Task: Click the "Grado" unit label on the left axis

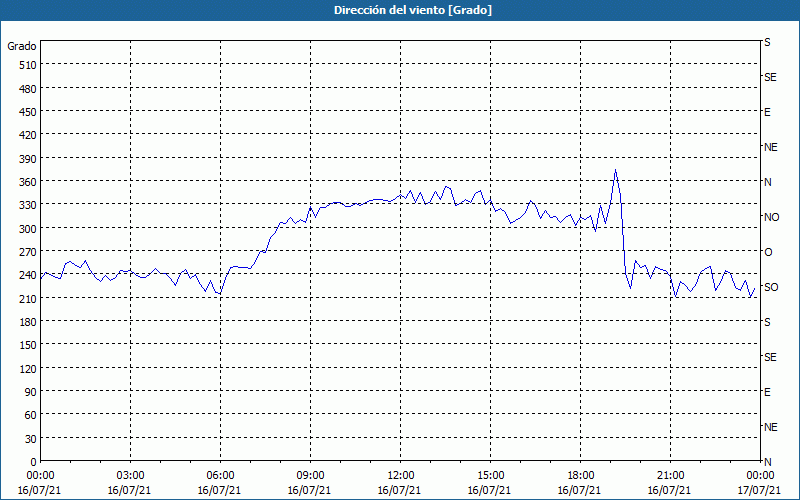Action: 22,46
